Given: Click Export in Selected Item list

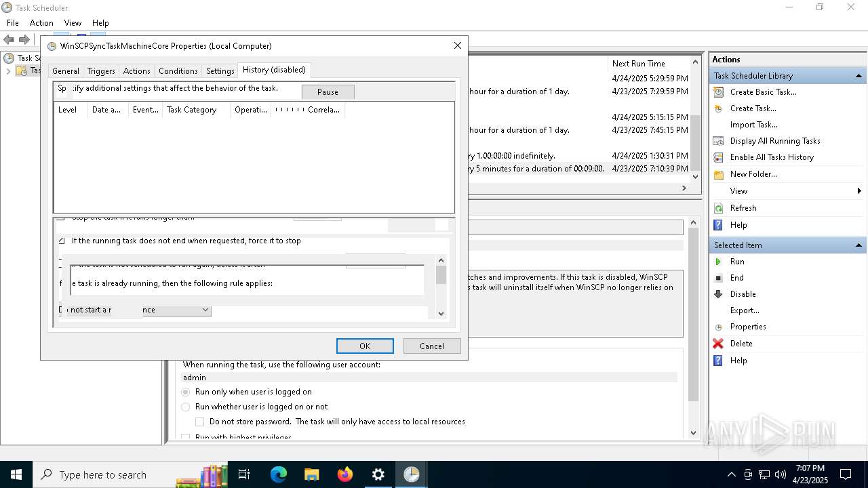Looking at the screenshot, I should tap(745, 310).
